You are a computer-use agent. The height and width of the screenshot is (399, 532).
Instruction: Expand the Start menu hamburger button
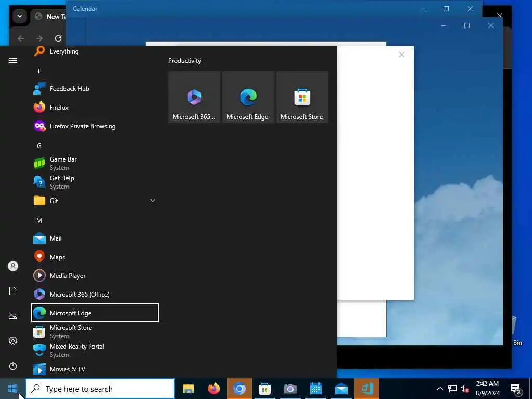click(x=13, y=60)
